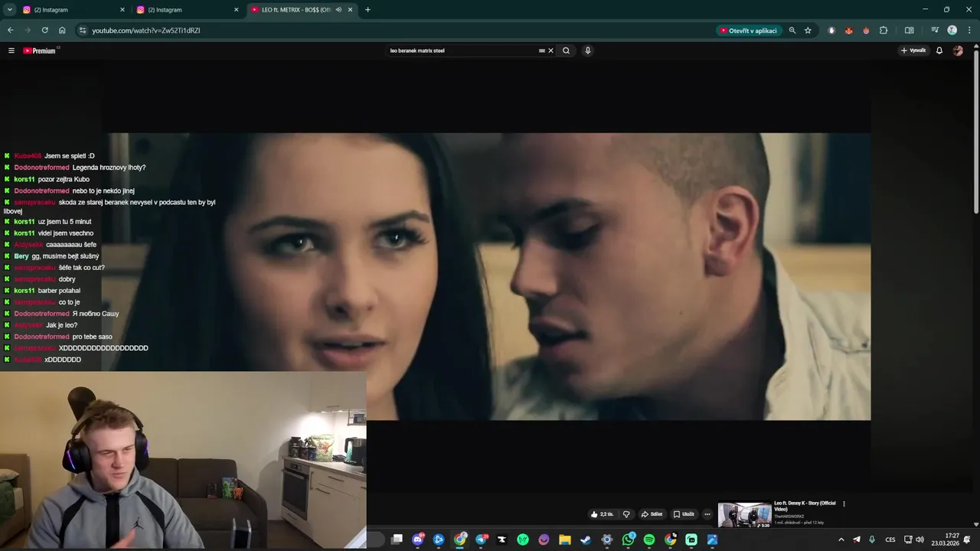Save the video with Uložit

coord(684,514)
